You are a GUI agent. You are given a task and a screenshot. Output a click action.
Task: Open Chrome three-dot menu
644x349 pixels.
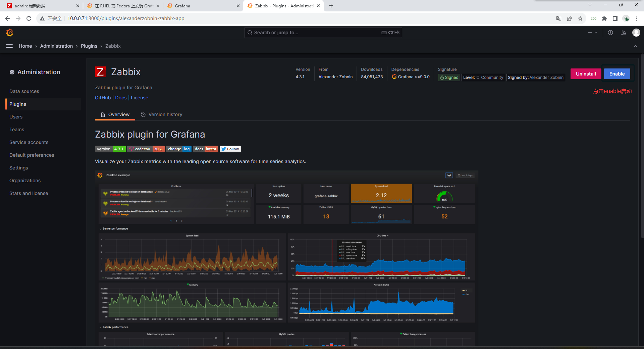point(637,18)
